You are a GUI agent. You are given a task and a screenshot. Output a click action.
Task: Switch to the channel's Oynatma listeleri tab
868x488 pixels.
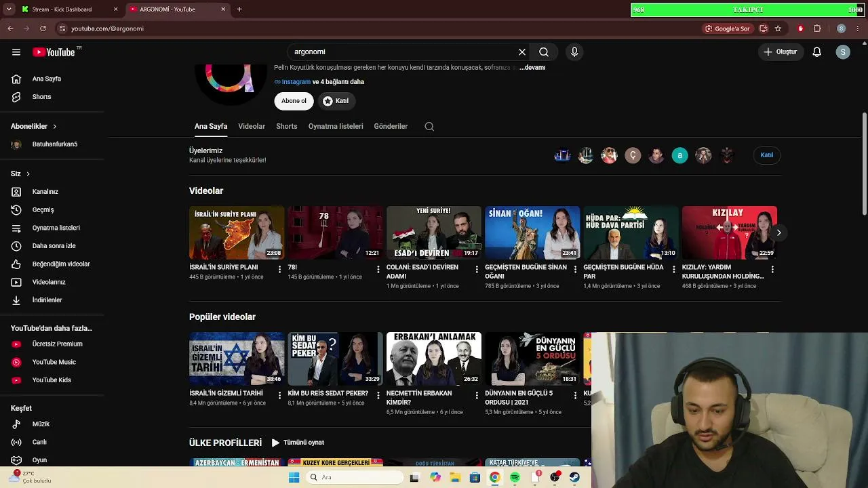(336, 127)
